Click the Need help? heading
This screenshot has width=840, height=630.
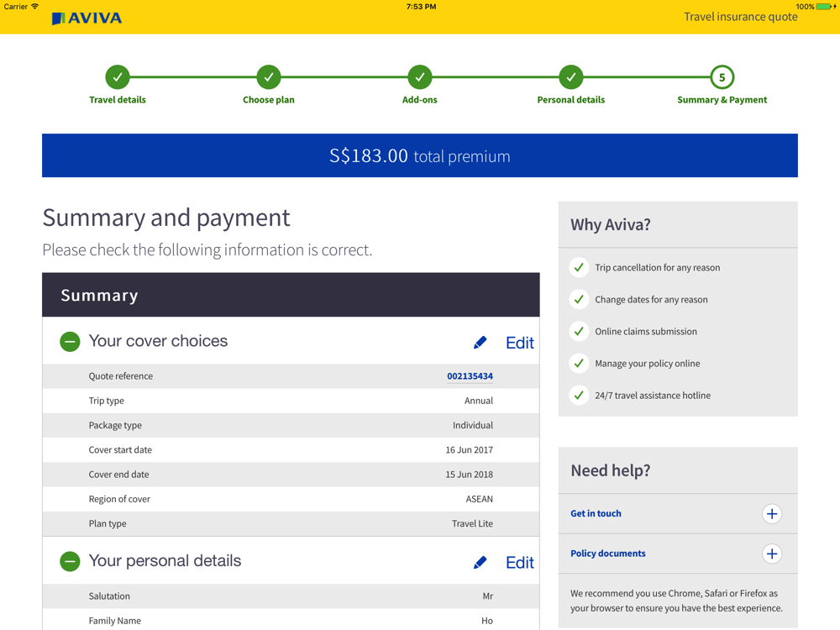click(610, 470)
